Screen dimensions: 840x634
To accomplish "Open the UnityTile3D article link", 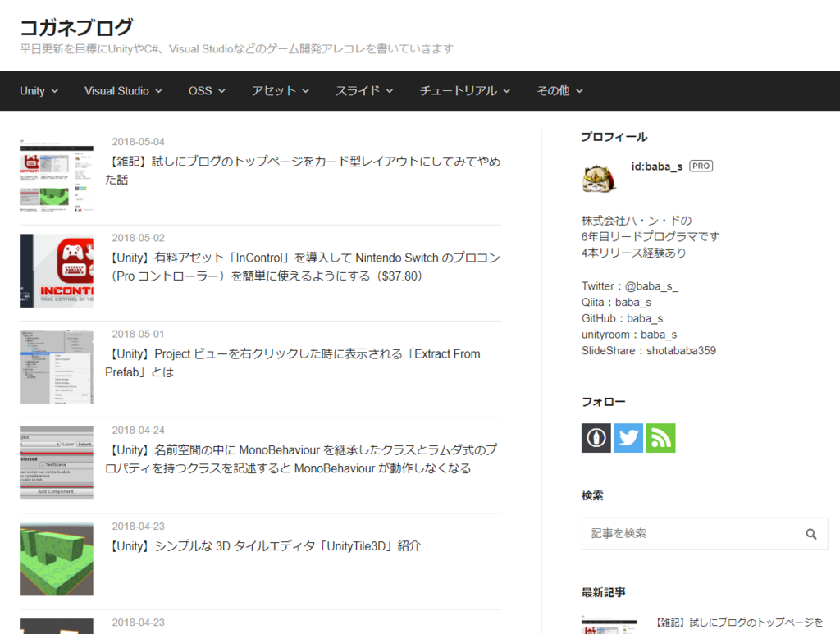I will click(x=263, y=546).
